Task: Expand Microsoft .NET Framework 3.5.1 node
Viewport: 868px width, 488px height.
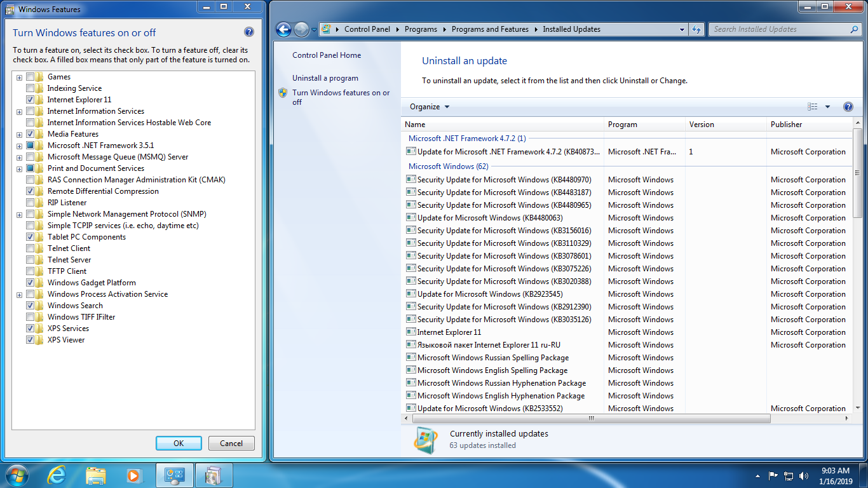Action: [x=20, y=146]
